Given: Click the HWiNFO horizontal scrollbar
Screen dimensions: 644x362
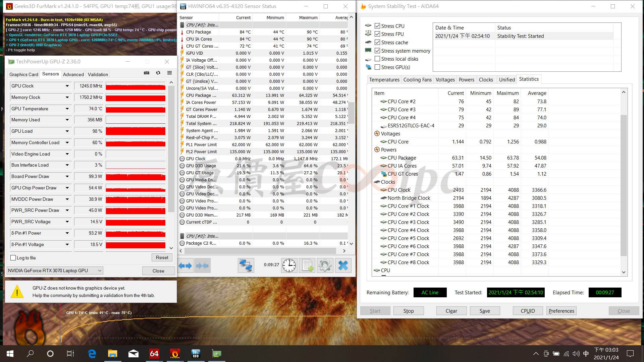Looking at the screenshot, I should coord(260,251).
